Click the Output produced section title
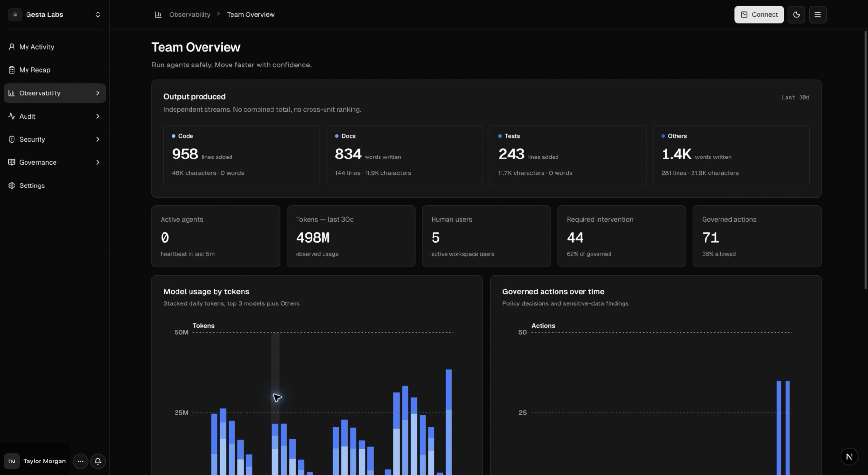868x475 pixels. click(194, 97)
